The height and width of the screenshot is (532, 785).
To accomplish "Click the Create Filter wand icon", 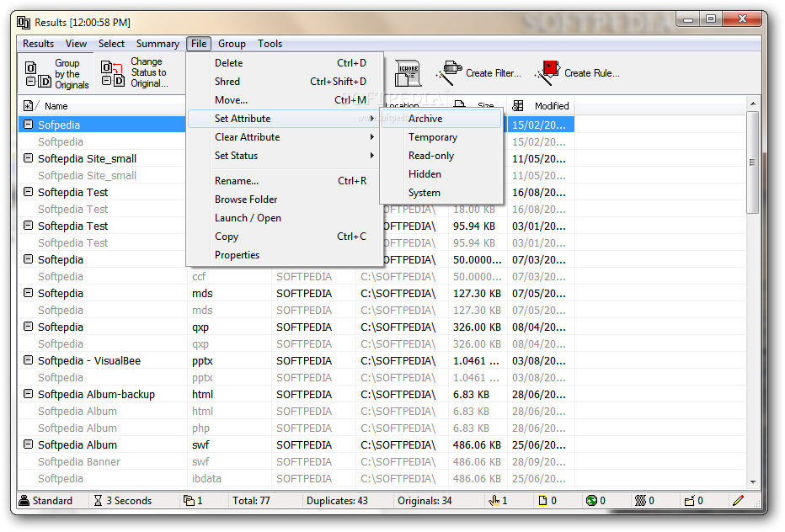I will coord(448,73).
